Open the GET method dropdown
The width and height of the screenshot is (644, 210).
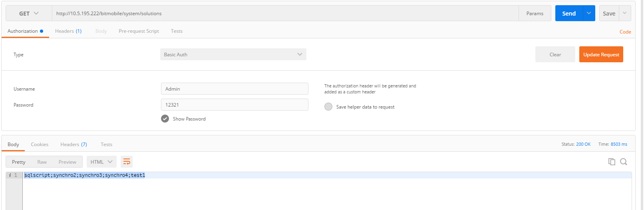tap(29, 14)
